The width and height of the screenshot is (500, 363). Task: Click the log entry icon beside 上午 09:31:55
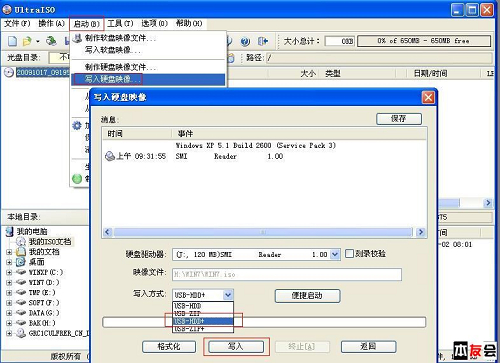110,156
